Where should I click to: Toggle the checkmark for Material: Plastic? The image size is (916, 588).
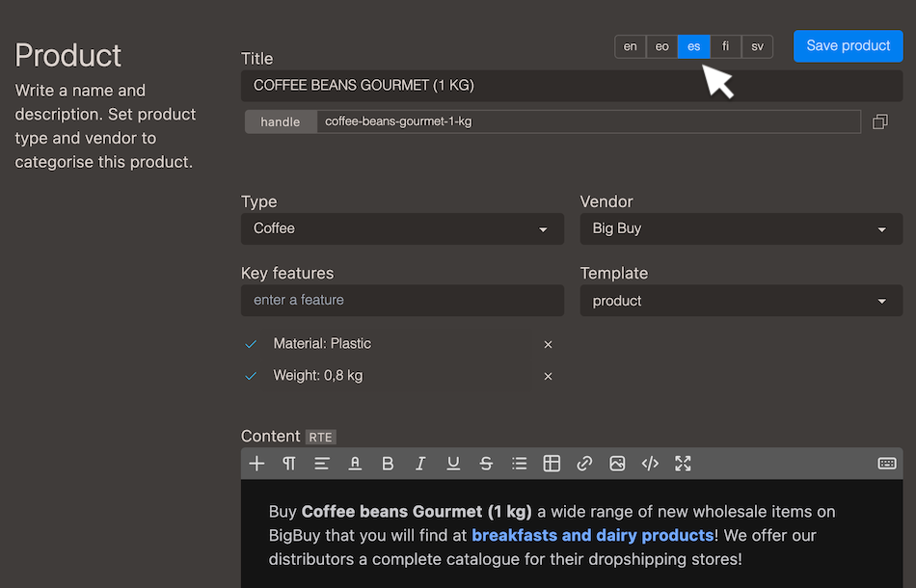coord(251,343)
